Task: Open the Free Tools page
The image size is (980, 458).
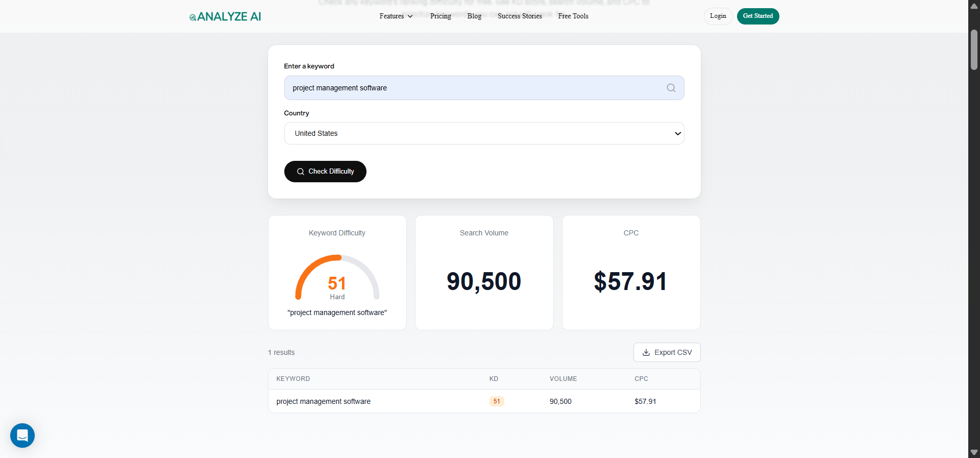Action: (573, 16)
